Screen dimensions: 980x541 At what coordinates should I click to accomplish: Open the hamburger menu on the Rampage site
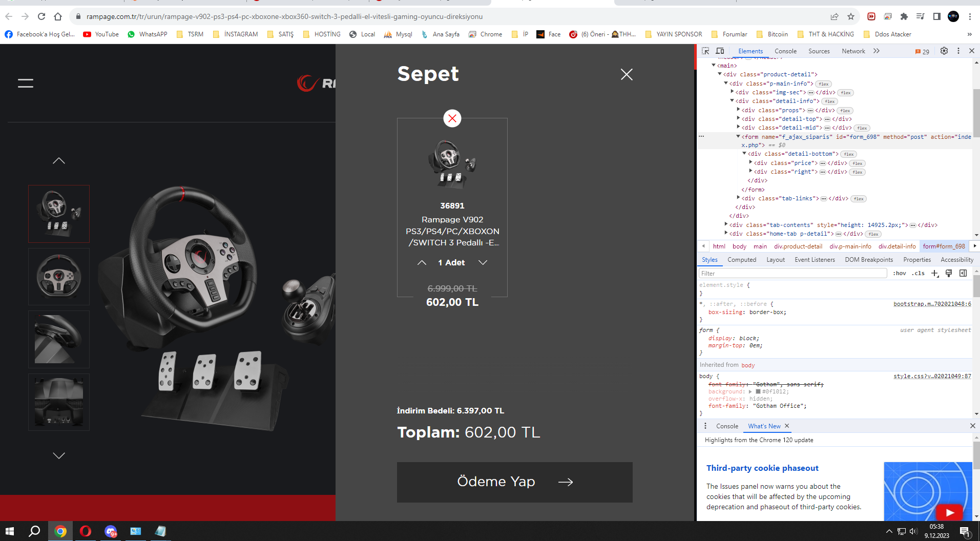click(x=26, y=83)
